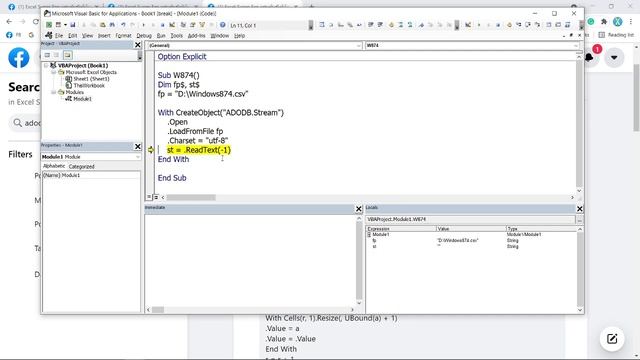This screenshot has height=360, width=640.
Task: Click the Paste icon in Standard toolbar
Action: coord(102,25)
